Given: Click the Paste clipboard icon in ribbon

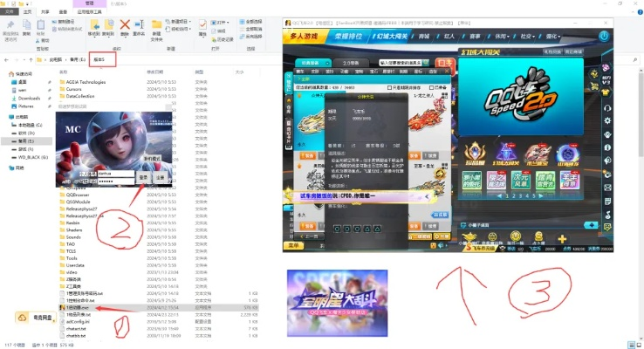Looking at the screenshot, I should click(41, 24).
